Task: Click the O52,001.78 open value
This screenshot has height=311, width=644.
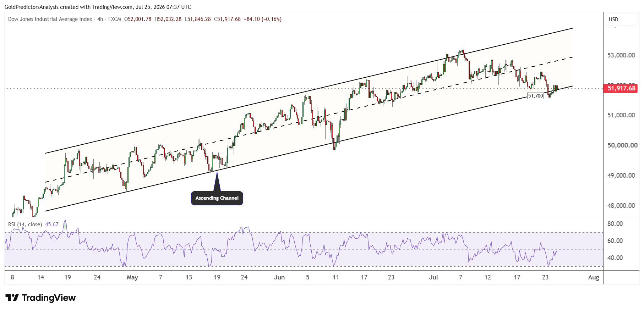Action: pyautogui.click(x=138, y=19)
